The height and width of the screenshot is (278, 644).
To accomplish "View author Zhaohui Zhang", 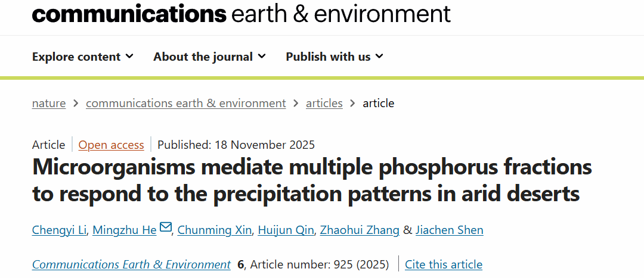I will (x=360, y=230).
